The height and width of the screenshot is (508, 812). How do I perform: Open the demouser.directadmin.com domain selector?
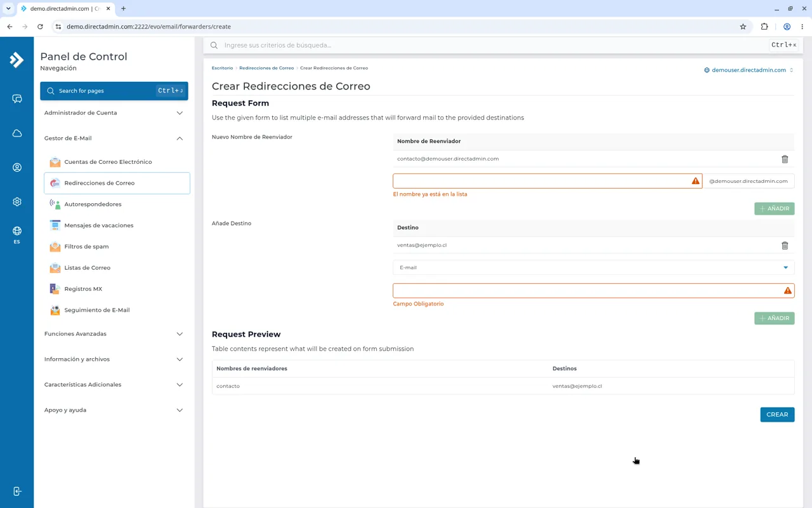coord(749,70)
